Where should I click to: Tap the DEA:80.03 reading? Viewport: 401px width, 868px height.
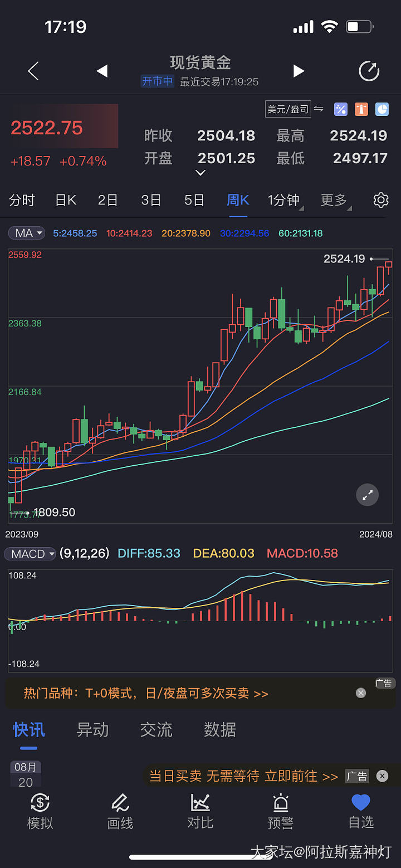pos(223,553)
